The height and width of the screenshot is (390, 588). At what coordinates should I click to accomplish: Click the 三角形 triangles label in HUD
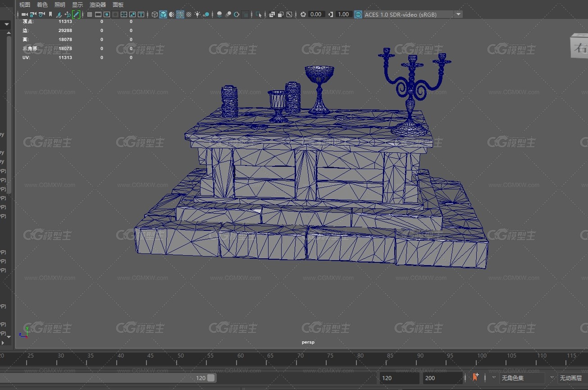pyautogui.click(x=30, y=48)
